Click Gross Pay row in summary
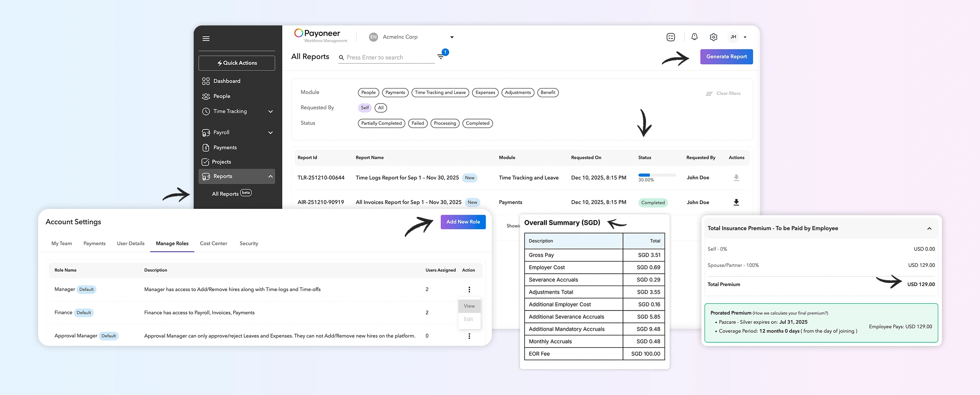 pyautogui.click(x=594, y=255)
